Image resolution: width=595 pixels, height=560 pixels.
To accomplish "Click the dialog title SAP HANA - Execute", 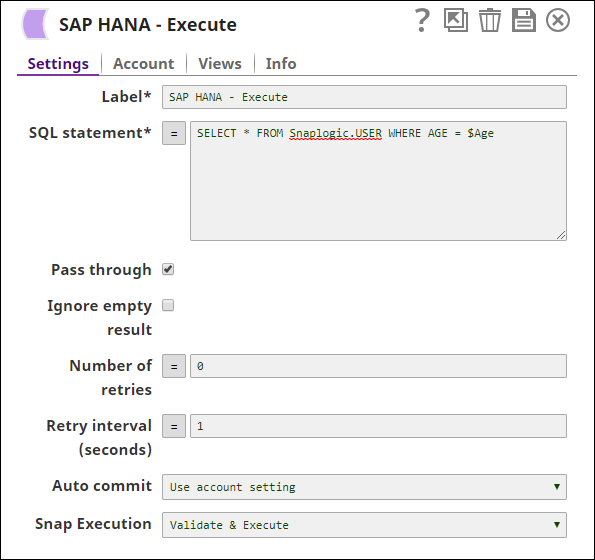I will point(148,25).
